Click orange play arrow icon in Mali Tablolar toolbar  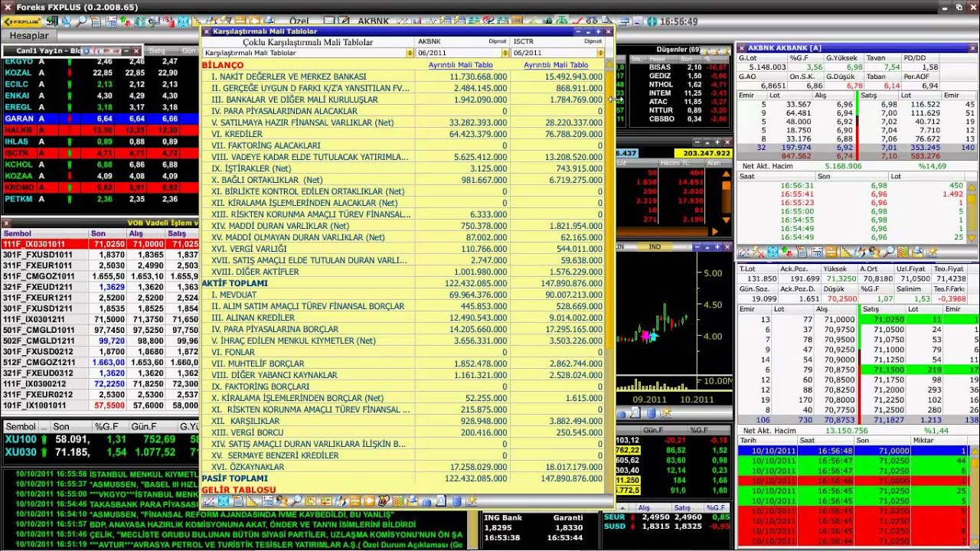tap(369, 501)
